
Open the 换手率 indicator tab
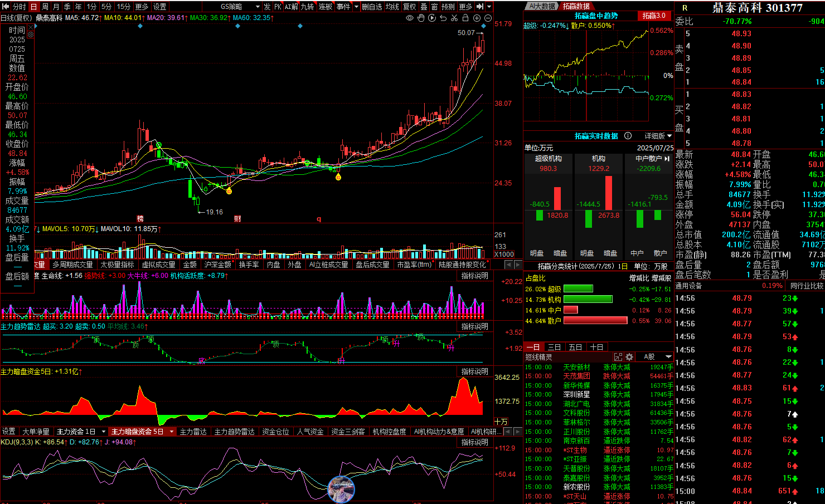[x=249, y=265]
